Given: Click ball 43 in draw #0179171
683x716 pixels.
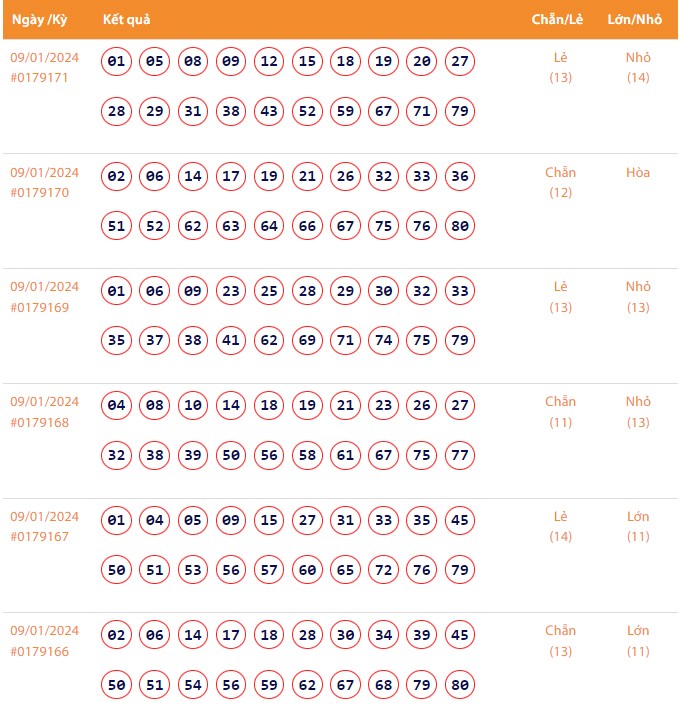Looking at the screenshot, I should coord(269,111).
